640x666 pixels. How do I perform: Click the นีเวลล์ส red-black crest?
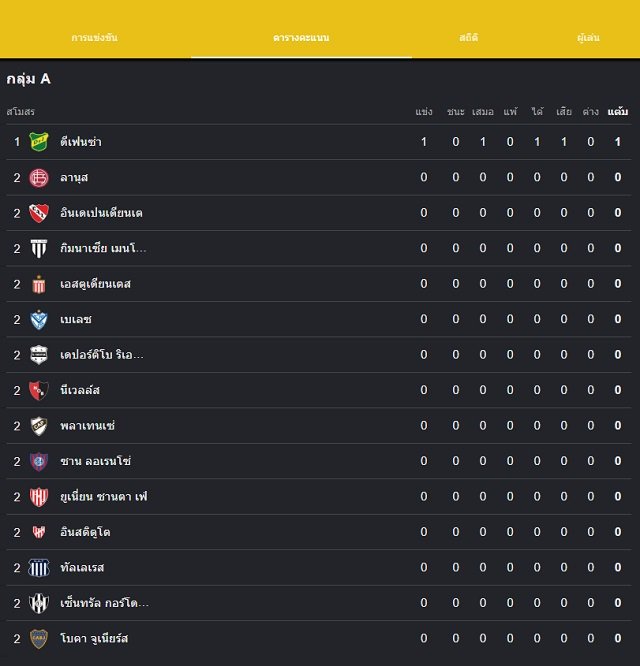[39, 390]
